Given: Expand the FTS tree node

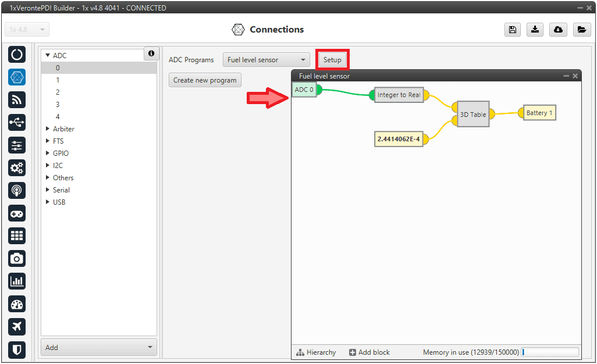Looking at the screenshot, I should pyautogui.click(x=48, y=141).
